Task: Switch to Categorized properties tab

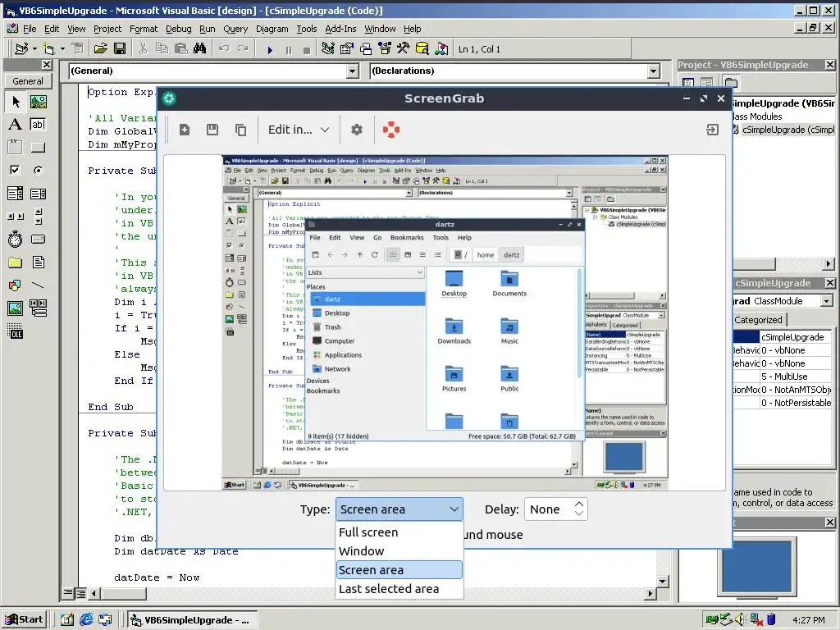Action: pos(758,320)
